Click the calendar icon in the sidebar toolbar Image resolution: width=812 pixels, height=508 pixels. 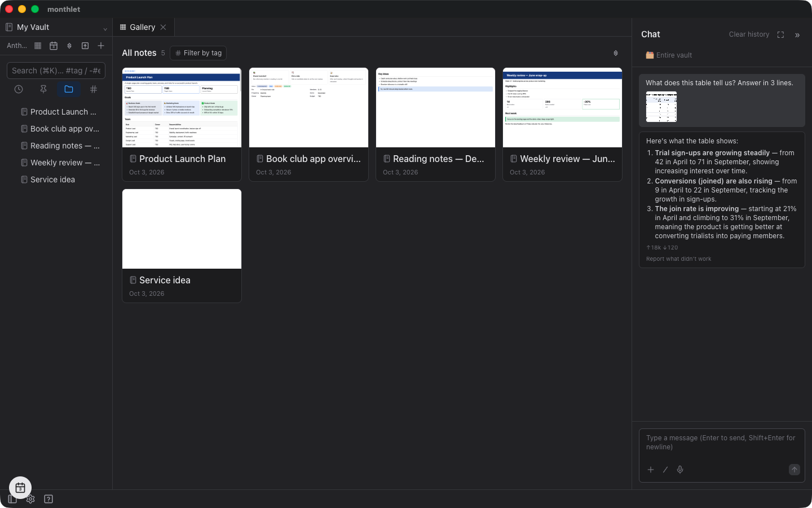54,46
